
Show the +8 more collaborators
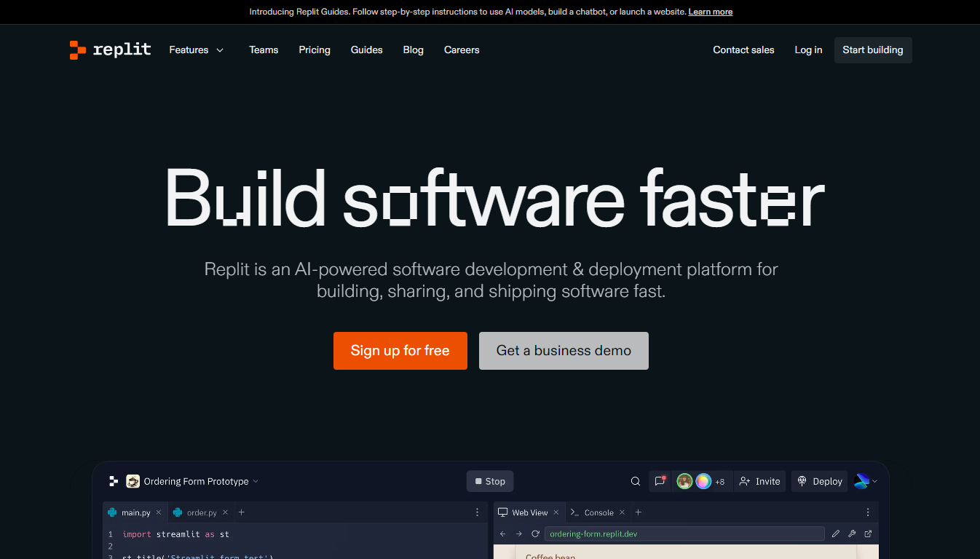pos(720,482)
